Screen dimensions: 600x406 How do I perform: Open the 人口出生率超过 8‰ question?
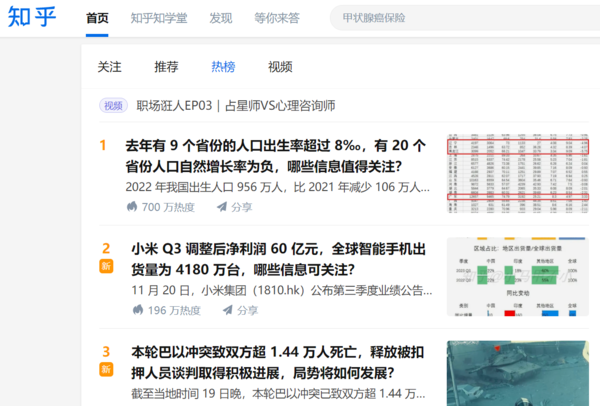coord(276,156)
